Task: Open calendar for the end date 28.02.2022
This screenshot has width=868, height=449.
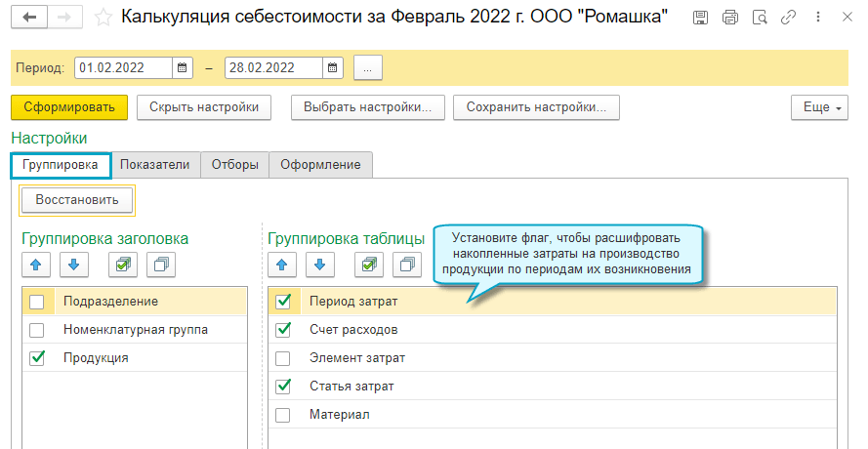Action: [333, 67]
